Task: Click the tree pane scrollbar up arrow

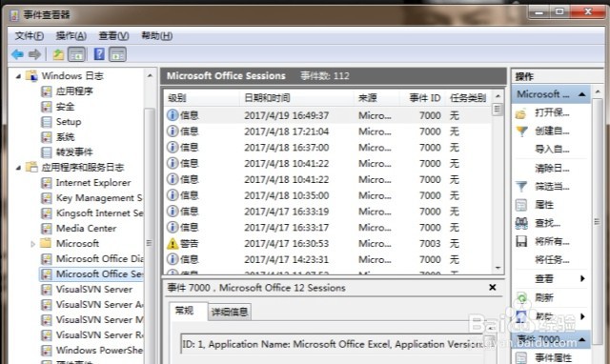Action: (151, 75)
